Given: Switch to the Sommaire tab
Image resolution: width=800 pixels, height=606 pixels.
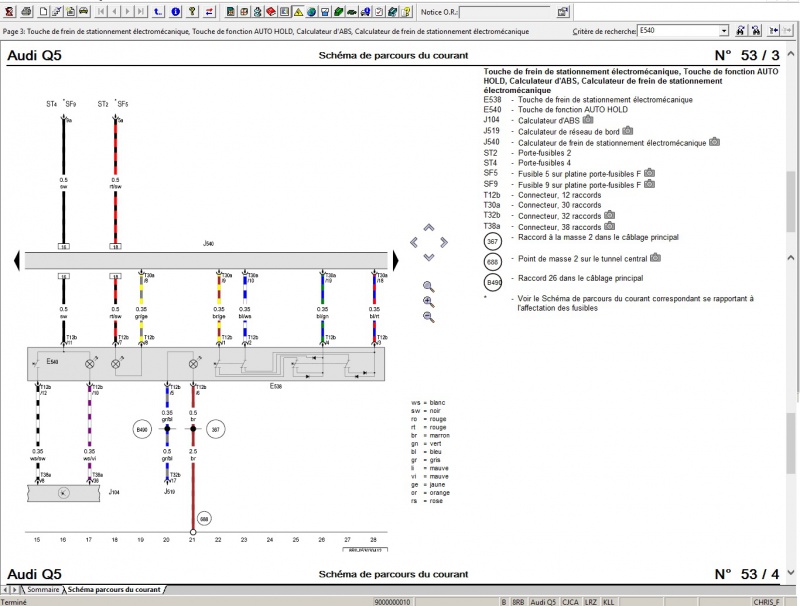Looking at the screenshot, I should point(41,591).
